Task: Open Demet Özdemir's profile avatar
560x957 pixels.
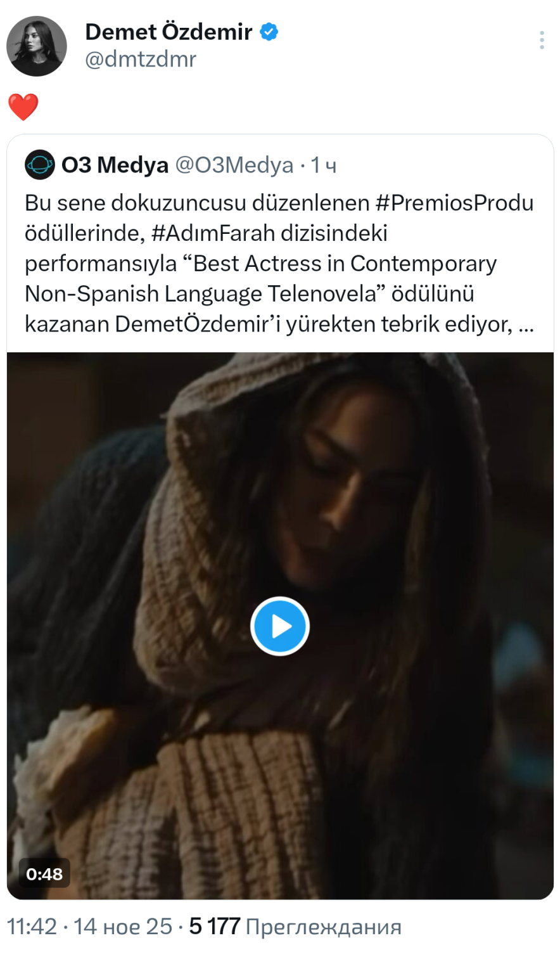Action: 36,46
